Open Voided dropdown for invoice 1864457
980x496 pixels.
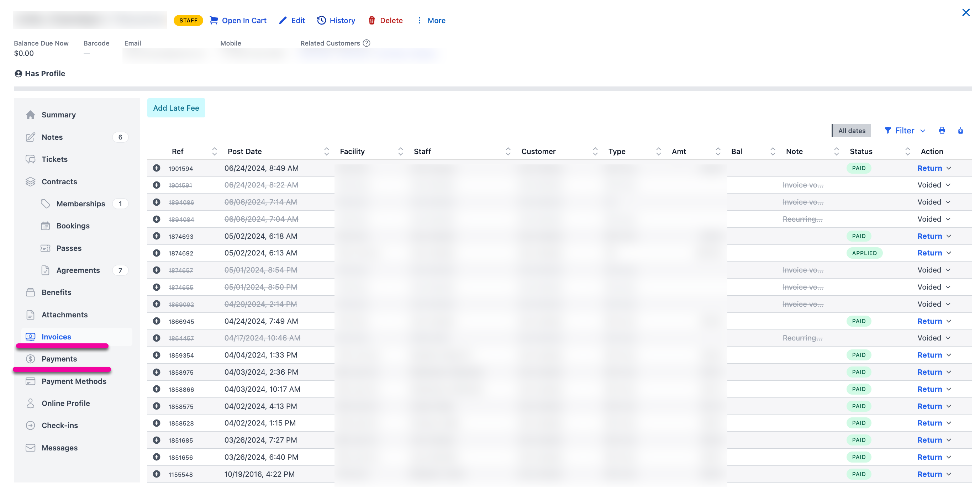pos(948,338)
